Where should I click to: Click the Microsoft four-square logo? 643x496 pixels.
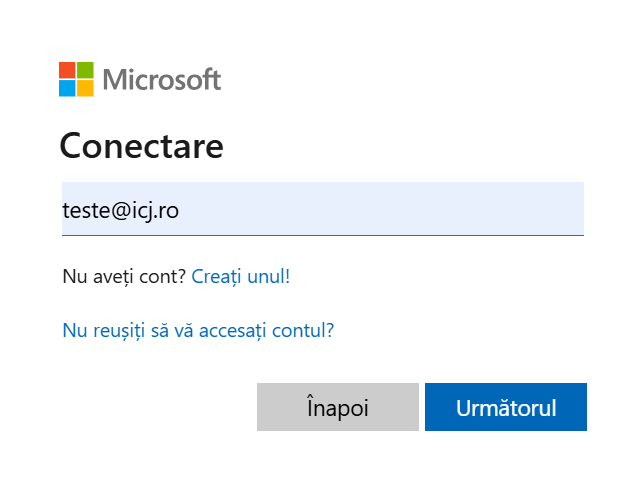[76, 79]
